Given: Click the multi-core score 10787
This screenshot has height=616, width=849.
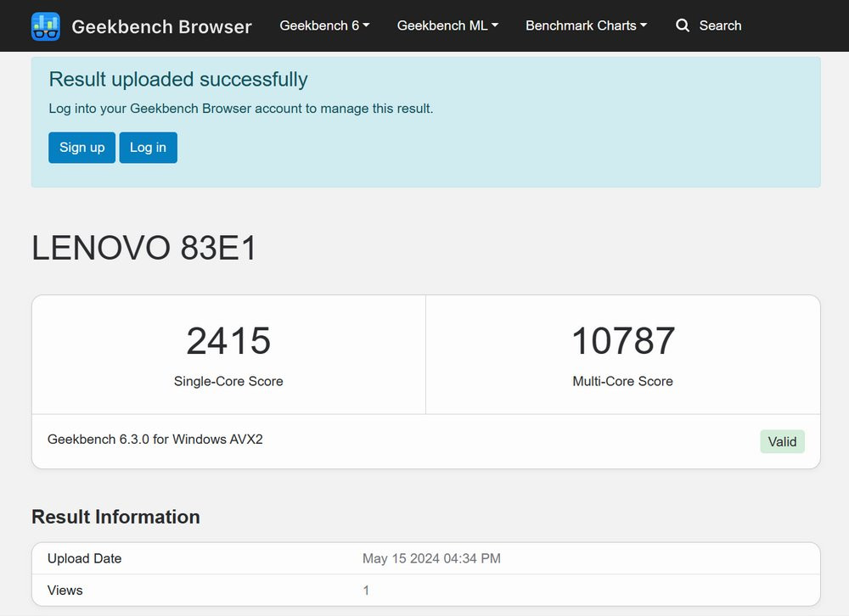Looking at the screenshot, I should pyautogui.click(x=623, y=341).
